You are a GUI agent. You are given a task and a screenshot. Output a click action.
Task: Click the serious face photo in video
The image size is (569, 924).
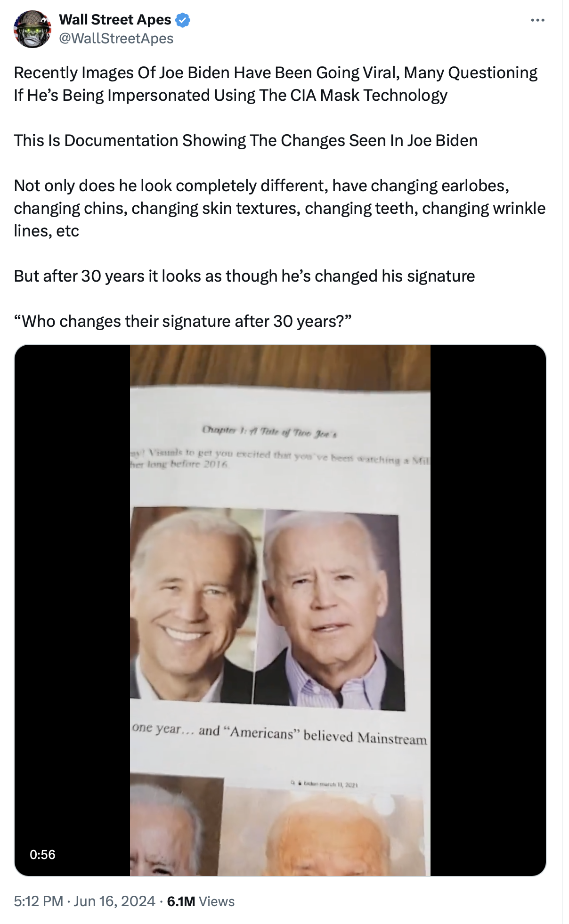pos(330,610)
